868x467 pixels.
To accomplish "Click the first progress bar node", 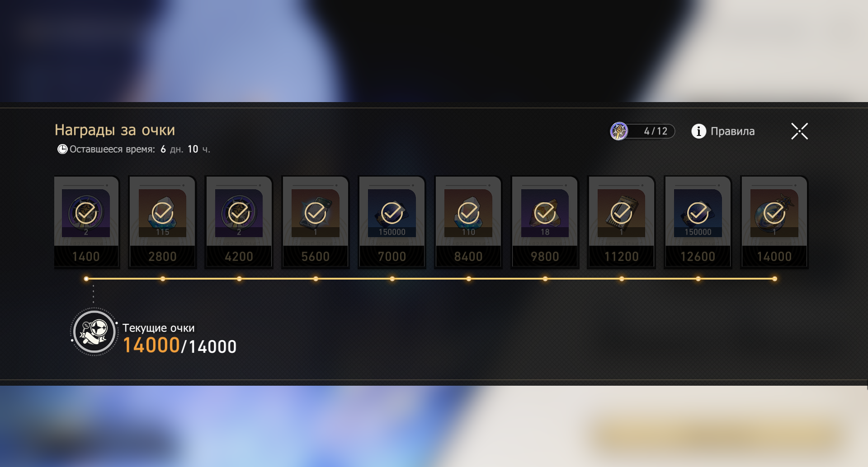I will tap(86, 279).
